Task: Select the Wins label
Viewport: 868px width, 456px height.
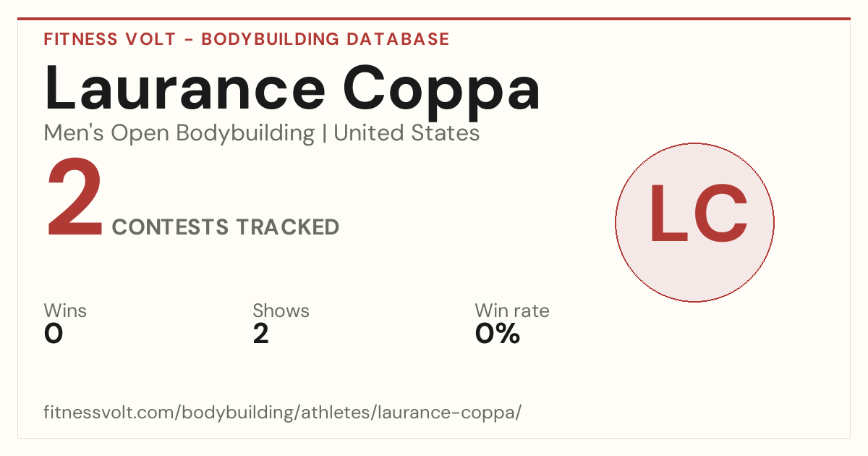Action: click(65, 311)
